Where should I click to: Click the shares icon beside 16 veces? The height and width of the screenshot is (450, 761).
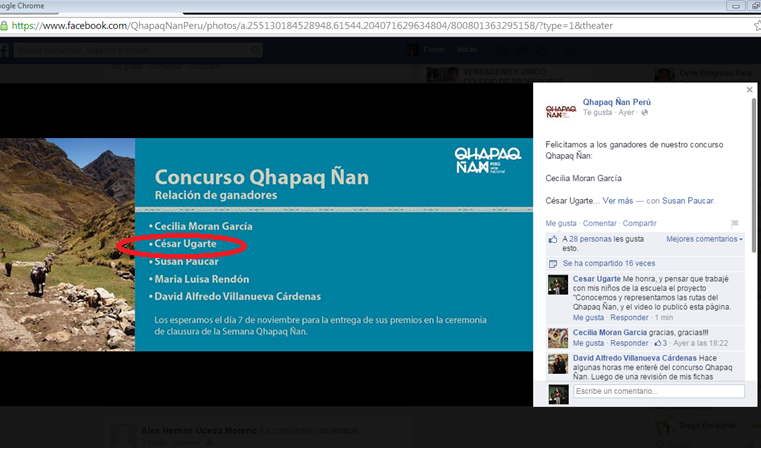click(553, 264)
